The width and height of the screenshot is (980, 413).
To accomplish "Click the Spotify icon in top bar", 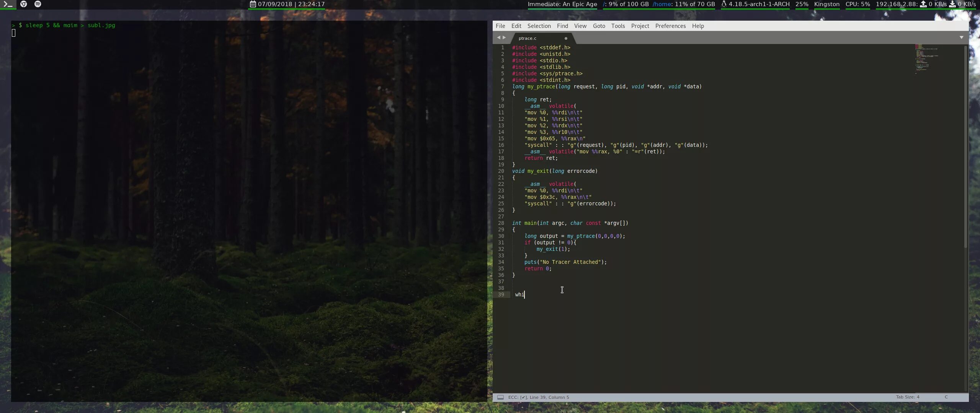I will coord(38,4).
